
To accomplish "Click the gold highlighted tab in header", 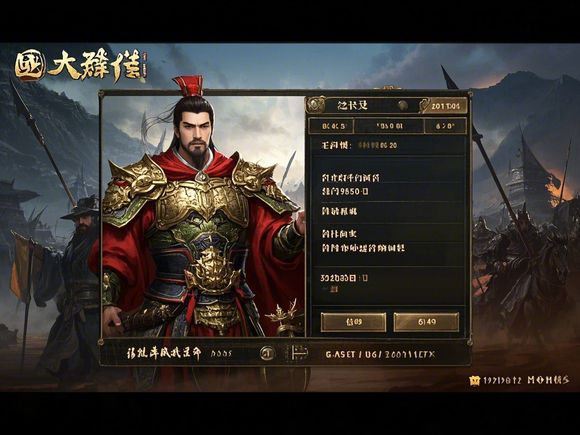I will click(x=444, y=106).
